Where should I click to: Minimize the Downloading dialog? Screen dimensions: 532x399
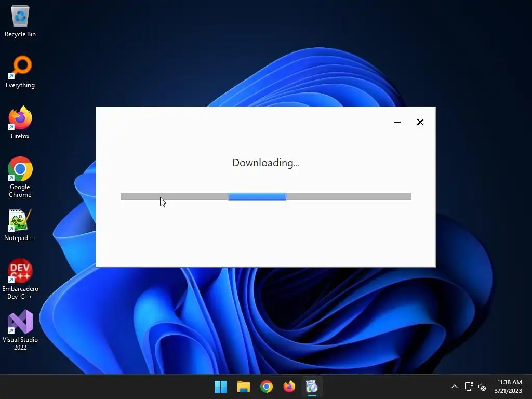(397, 122)
